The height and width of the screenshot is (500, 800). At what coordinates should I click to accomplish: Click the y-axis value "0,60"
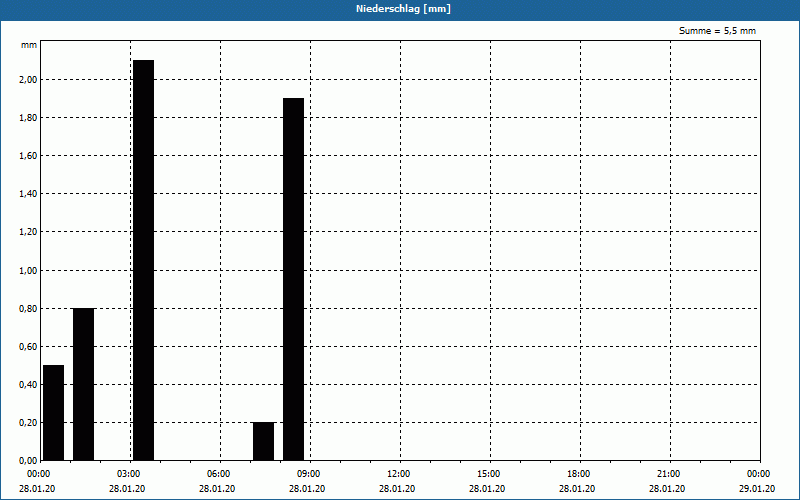coord(28,347)
